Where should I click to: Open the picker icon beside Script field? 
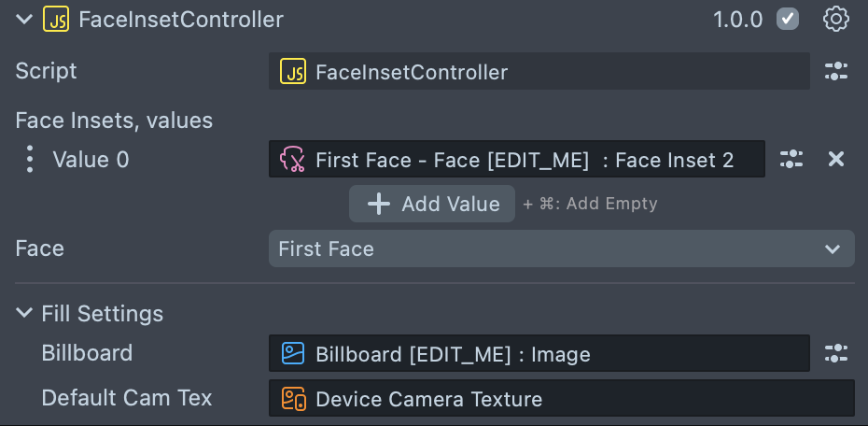[x=835, y=71]
